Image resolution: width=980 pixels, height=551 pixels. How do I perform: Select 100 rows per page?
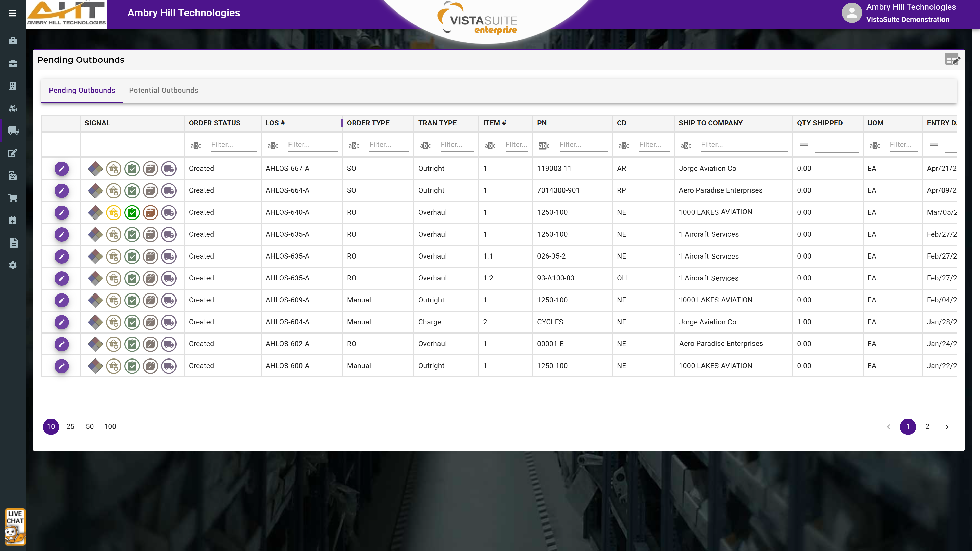coord(110,427)
